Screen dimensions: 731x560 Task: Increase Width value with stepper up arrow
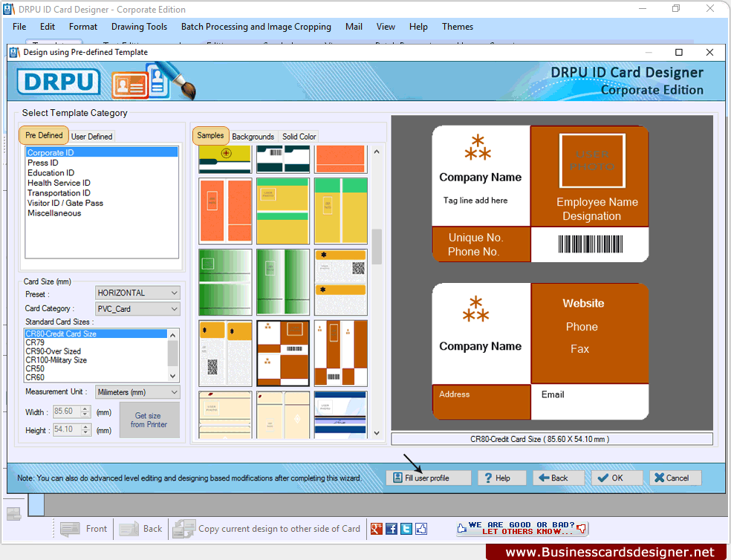(x=85, y=409)
